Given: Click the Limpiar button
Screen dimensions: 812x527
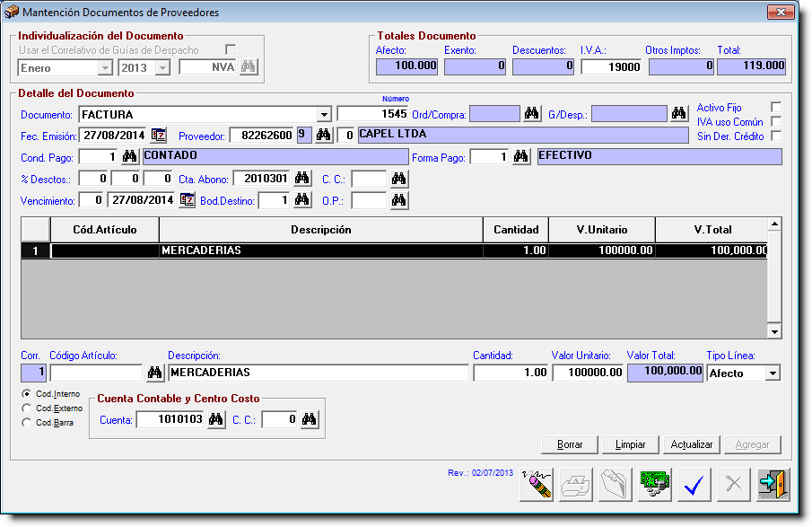Looking at the screenshot, I should pyautogui.click(x=630, y=444).
